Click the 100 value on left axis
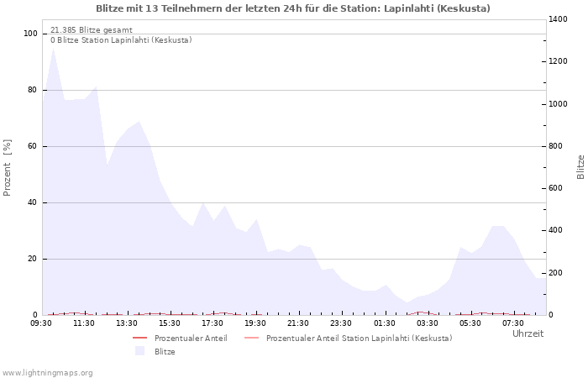Screen dimensions: 588x378 tap(30, 34)
